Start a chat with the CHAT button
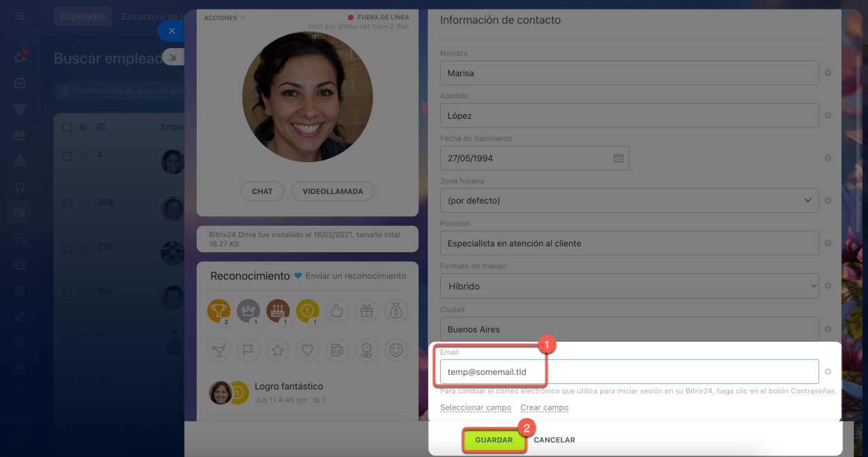This screenshot has width=868, height=457. click(x=262, y=191)
